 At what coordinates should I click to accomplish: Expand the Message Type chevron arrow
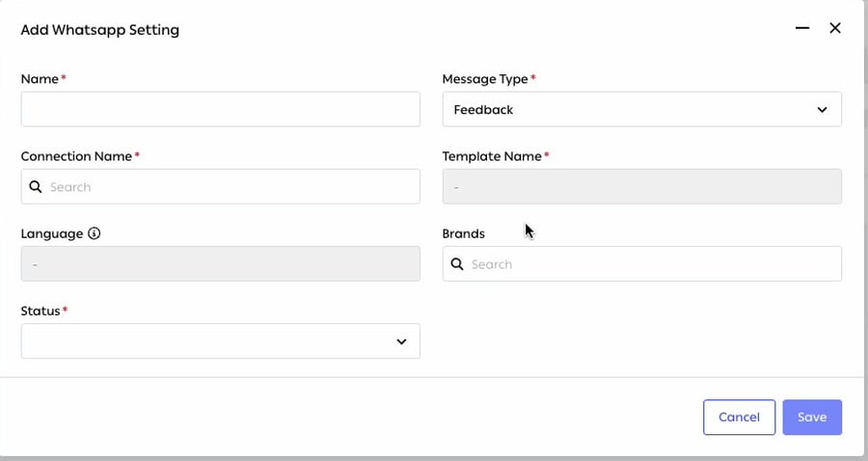pyautogui.click(x=822, y=110)
